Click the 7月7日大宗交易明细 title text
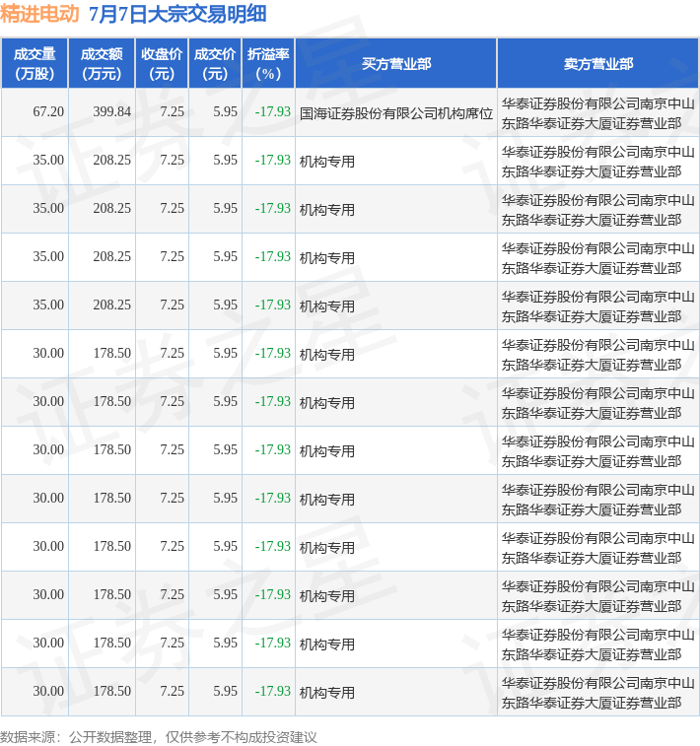This screenshot has height=746, width=700. click(177, 14)
